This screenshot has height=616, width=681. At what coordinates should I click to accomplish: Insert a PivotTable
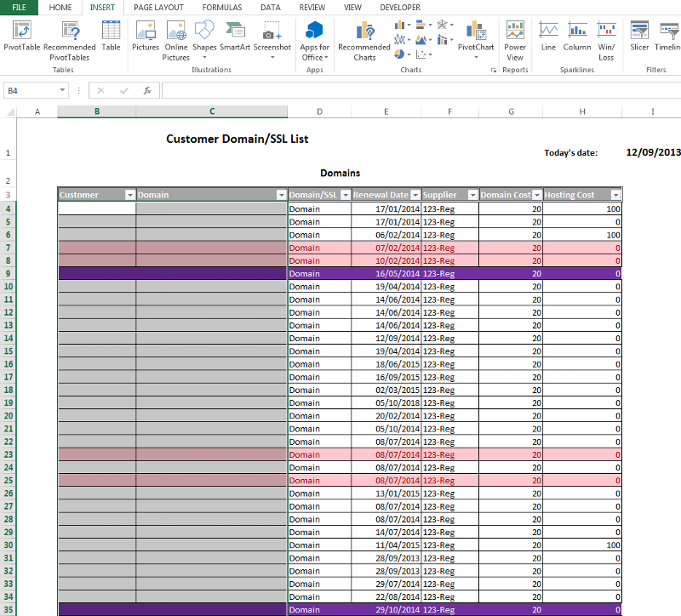pyautogui.click(x=22, y=37)
